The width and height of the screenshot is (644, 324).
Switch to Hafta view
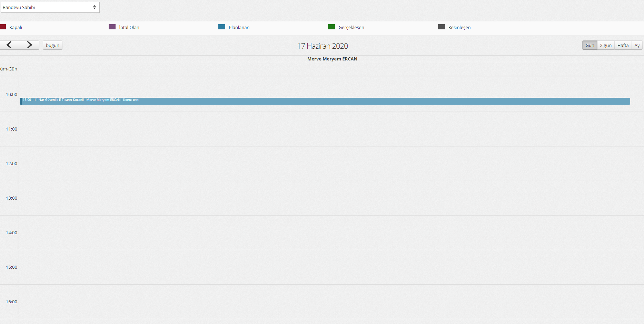pos(623,46)
